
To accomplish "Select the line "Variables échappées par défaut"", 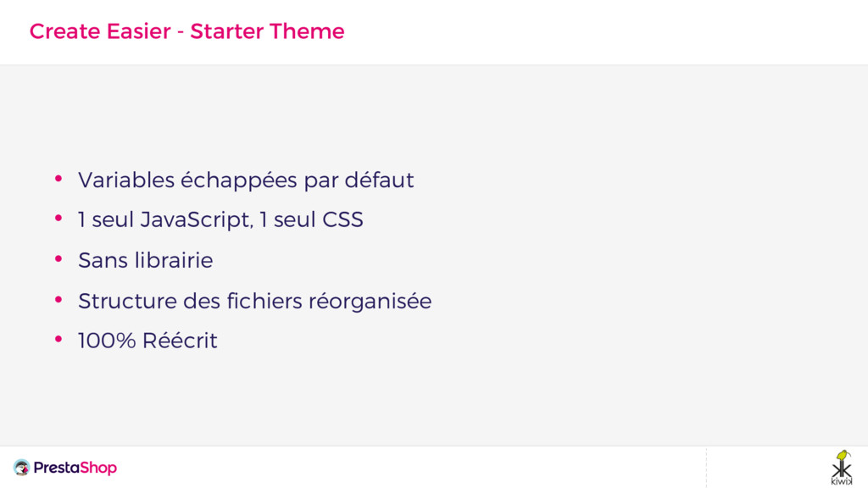I will click(246, 180).
